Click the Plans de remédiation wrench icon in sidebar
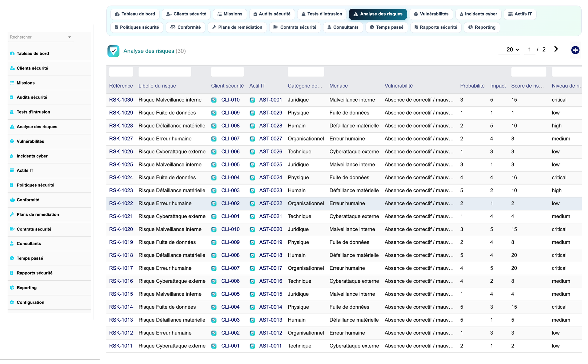 pos(12,214)
